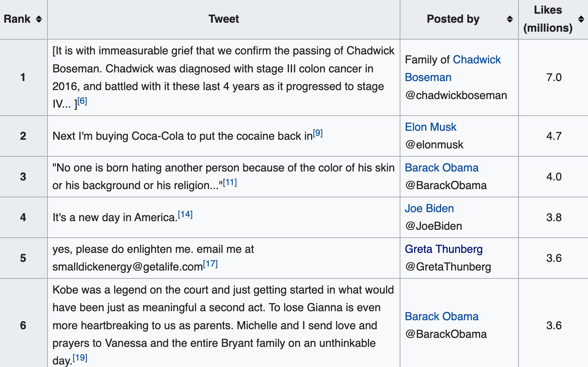Click the Tweet column header
Image resolution: width=588 pixels, height=367 pixels.
(224, 19)
